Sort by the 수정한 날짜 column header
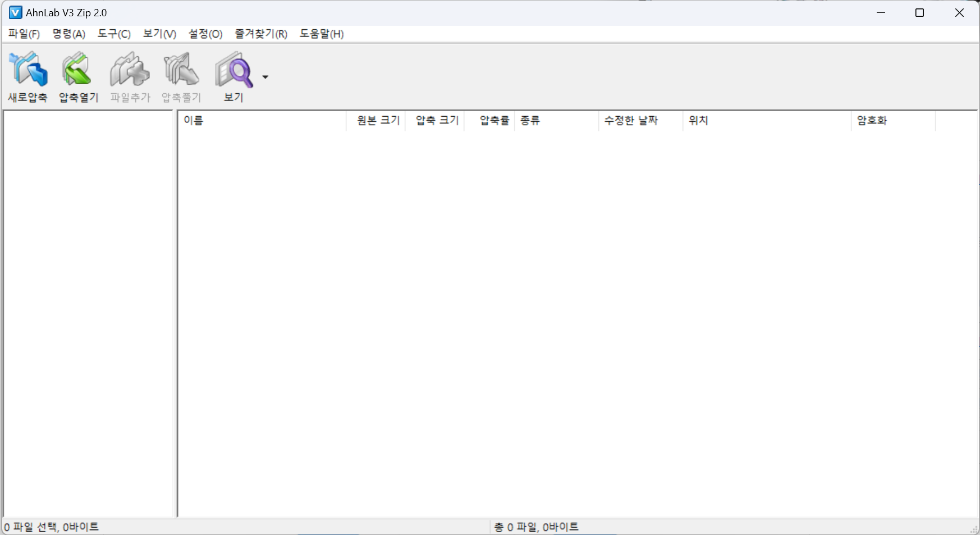 641,121
